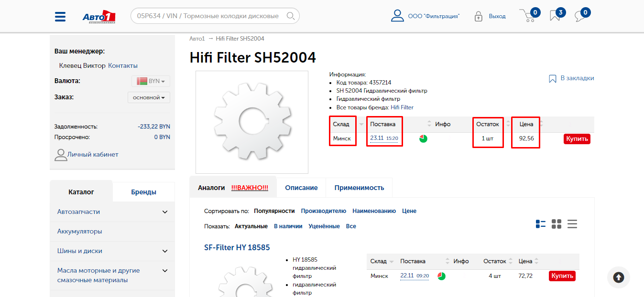The image size is (644, 297).
Task: Click the pie chart icon for HY 18585
Action: pyautogui.click(x=441, y=276)
